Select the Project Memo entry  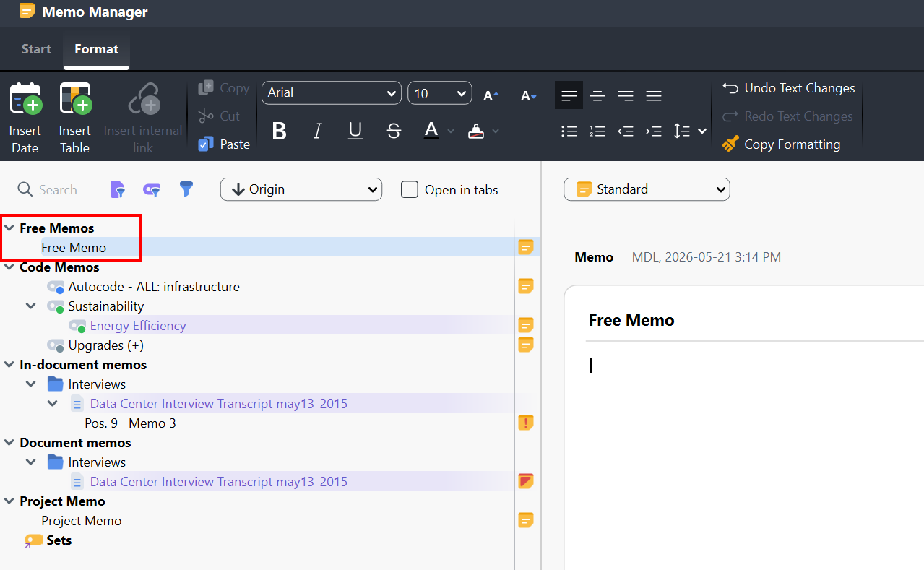[x=82, y=521]
